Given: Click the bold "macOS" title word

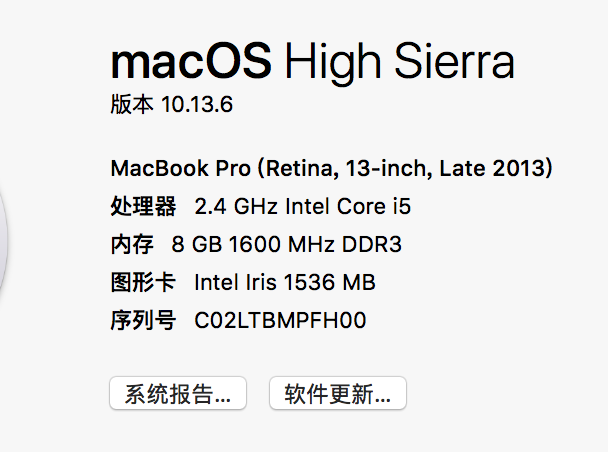Looking at the screenshot, I should coord(191,62).
